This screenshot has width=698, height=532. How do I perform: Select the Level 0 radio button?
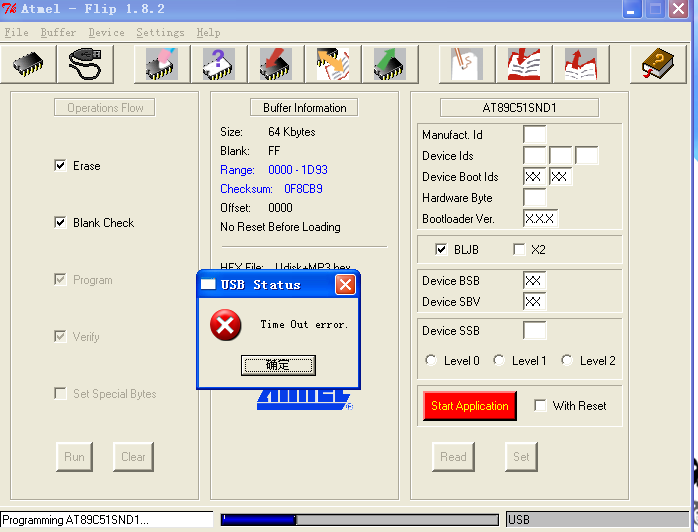point(431,360)
